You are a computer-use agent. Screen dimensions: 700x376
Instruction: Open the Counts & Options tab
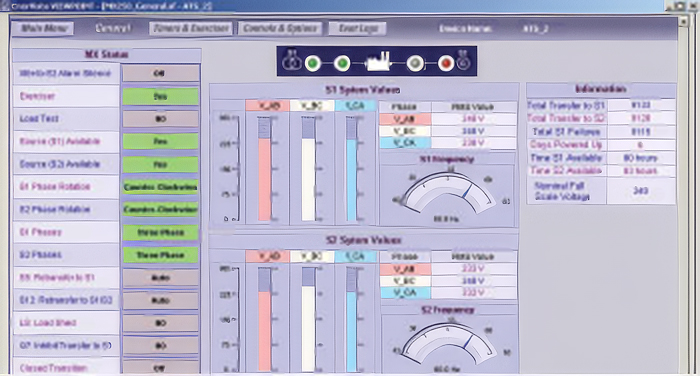point(280,29)
